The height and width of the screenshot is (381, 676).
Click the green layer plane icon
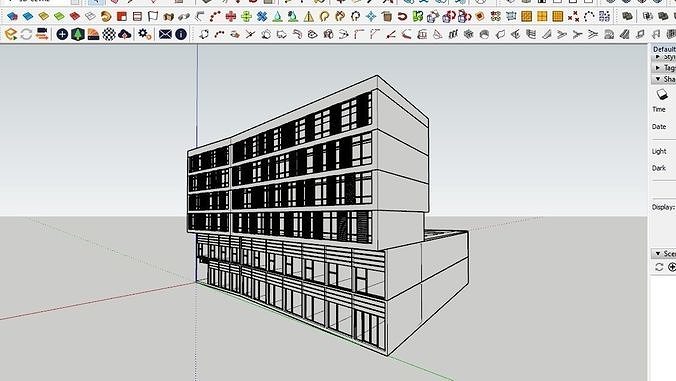coord(59,16)
